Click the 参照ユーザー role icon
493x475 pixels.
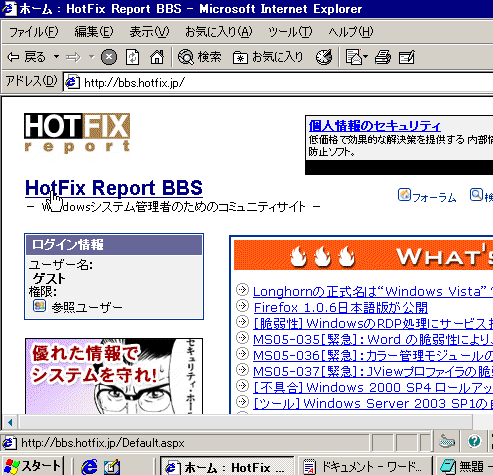tap(39, 306)
